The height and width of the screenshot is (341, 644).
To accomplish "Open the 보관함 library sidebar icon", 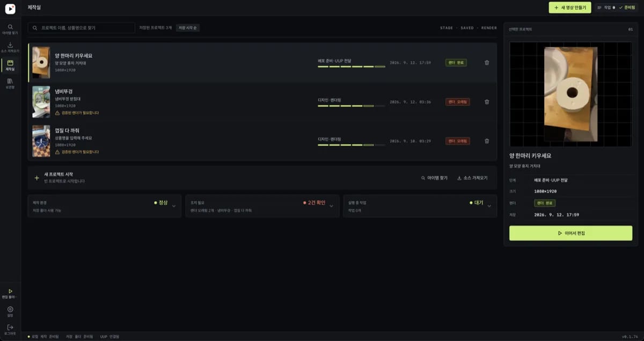I will (x=10, y=83).
